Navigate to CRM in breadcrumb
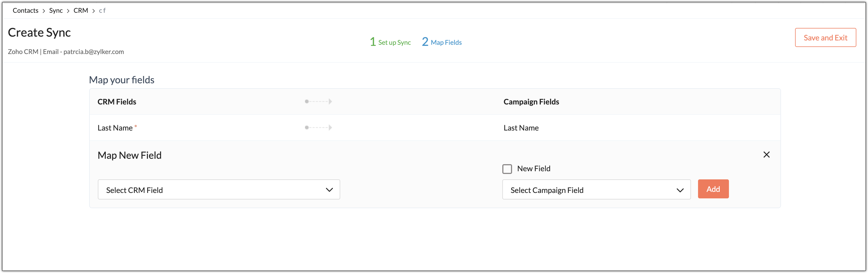The height and width of the screenshot is (273, 868). (x=81, y=11)
